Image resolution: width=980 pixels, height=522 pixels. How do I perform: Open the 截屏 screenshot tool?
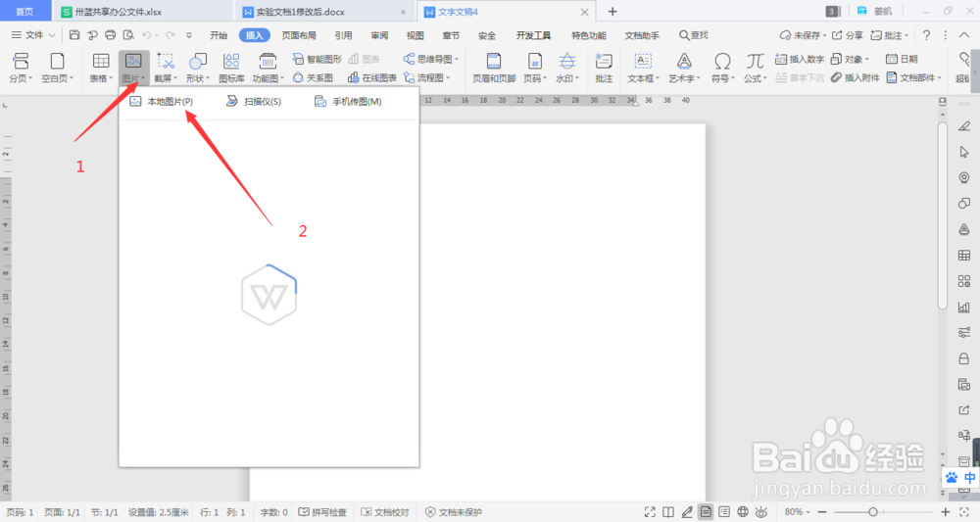point(166,68)
